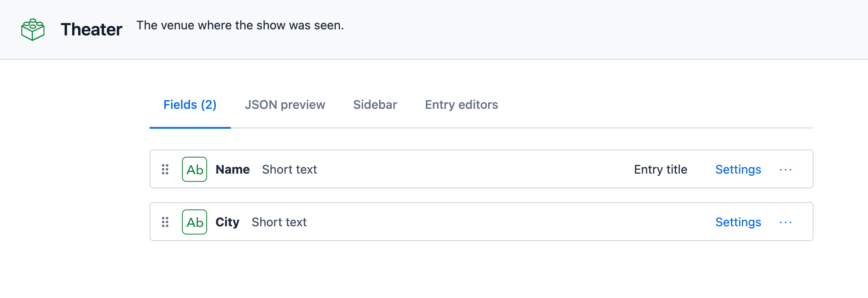
Task: Click the Theater content type title
Action: click(x=91, y=29)
